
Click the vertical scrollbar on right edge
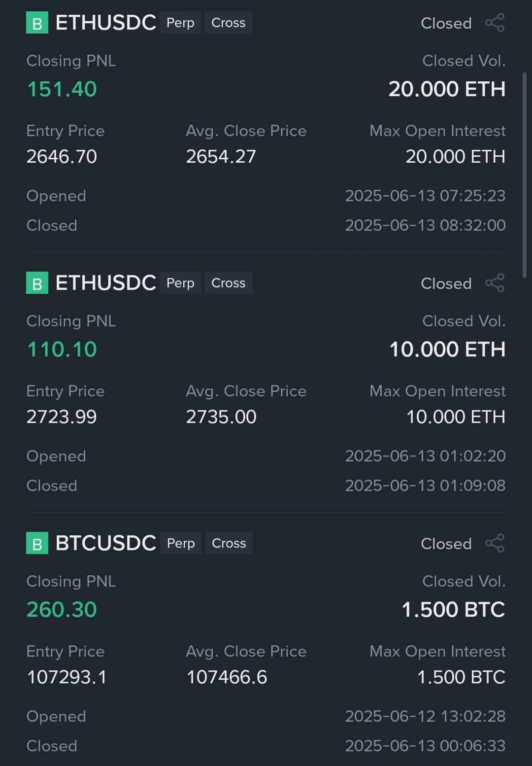pyautogui.click(x=525, y=175)
